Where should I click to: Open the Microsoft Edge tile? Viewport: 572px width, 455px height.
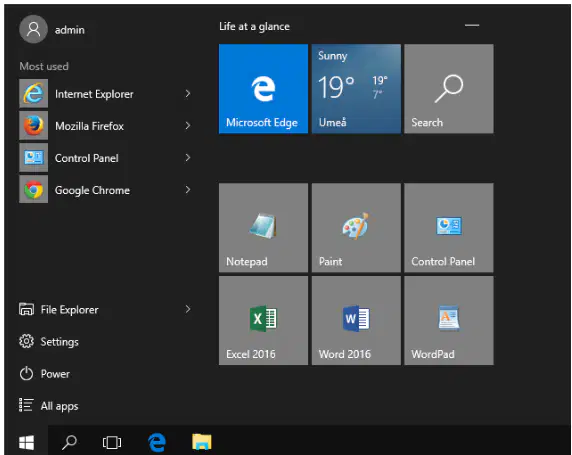point(263,89)
